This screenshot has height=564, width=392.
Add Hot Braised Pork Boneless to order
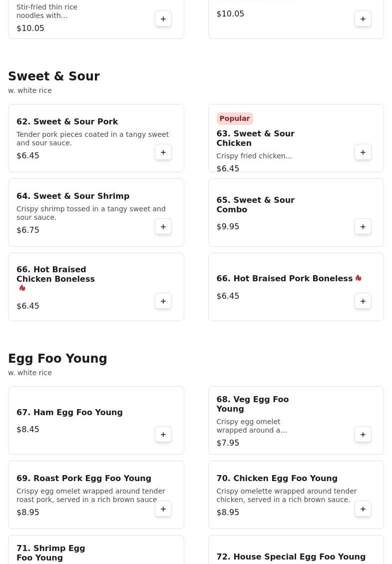(363, 301)
